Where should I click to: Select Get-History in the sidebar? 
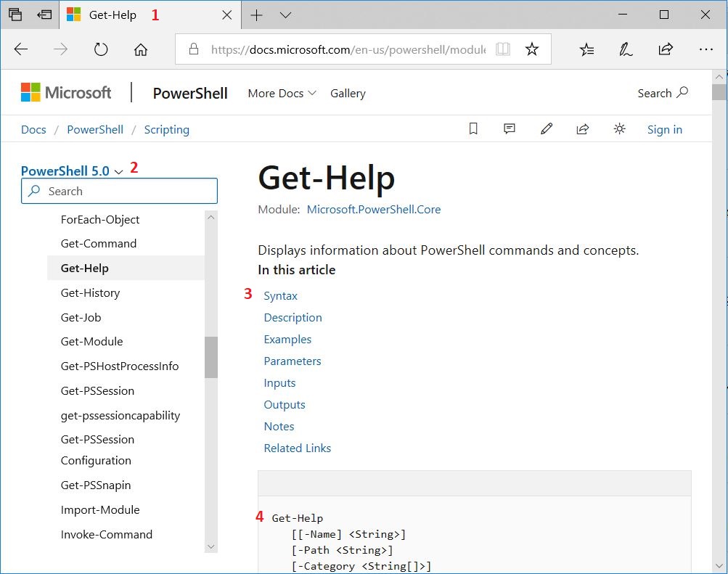90,292
